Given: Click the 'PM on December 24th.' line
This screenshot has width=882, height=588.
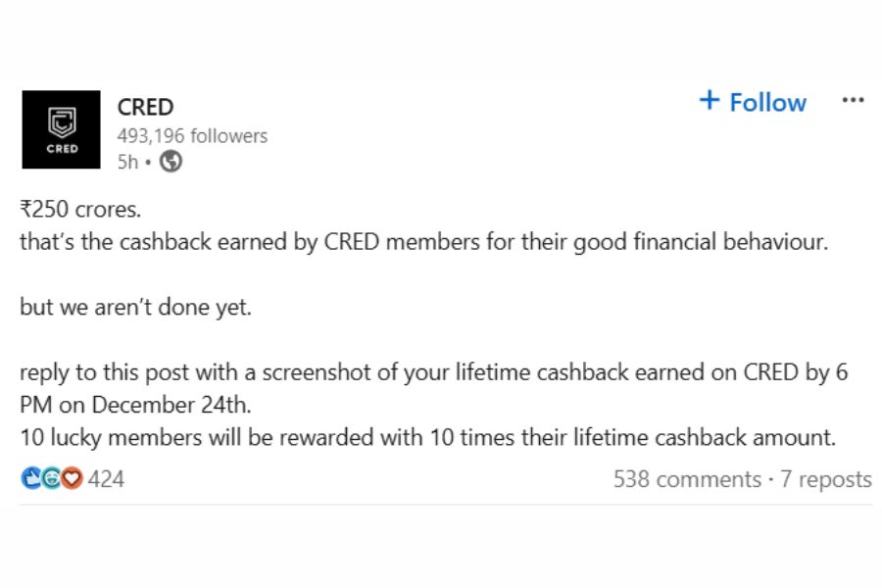Looking at the screenshot, I should coord(122,405).
